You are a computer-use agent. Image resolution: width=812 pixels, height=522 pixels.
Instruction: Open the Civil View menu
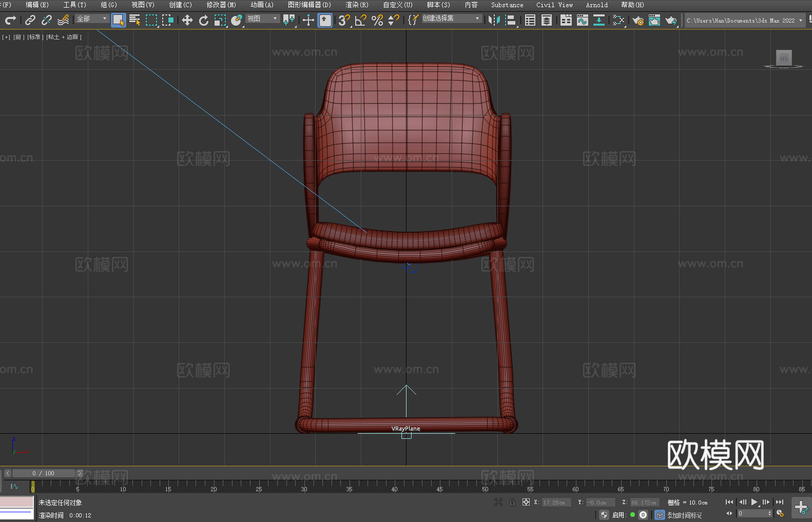[x=554, y=5]
